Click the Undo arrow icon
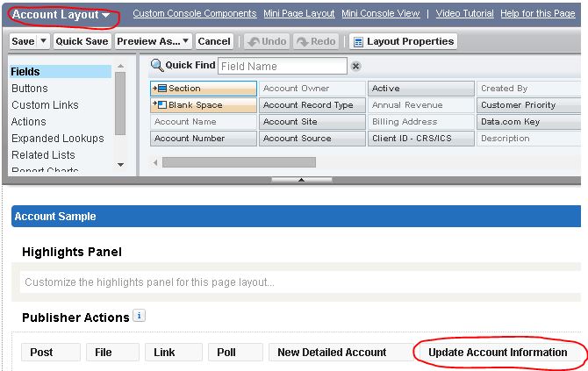588x371 pixels. [254, 42]
